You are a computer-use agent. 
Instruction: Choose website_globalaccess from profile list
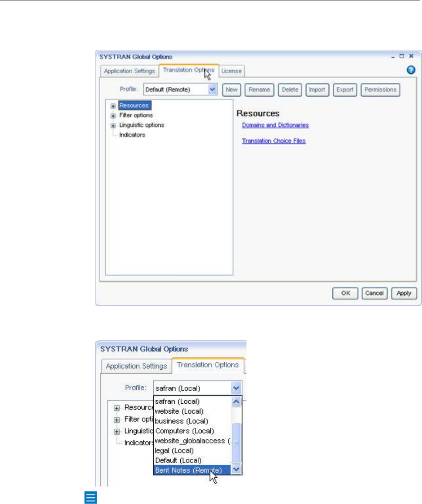[192, 441]
